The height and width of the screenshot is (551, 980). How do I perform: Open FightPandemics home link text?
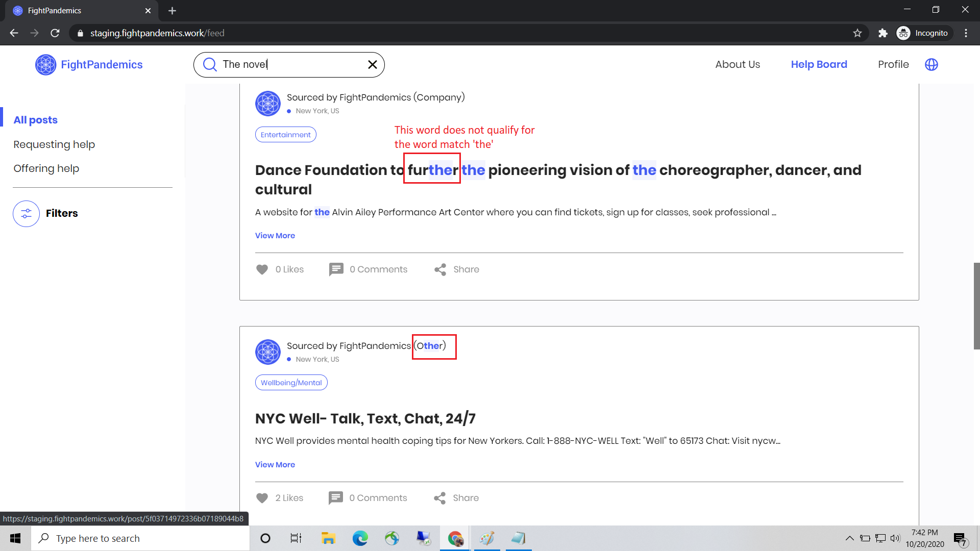point(102,65)
